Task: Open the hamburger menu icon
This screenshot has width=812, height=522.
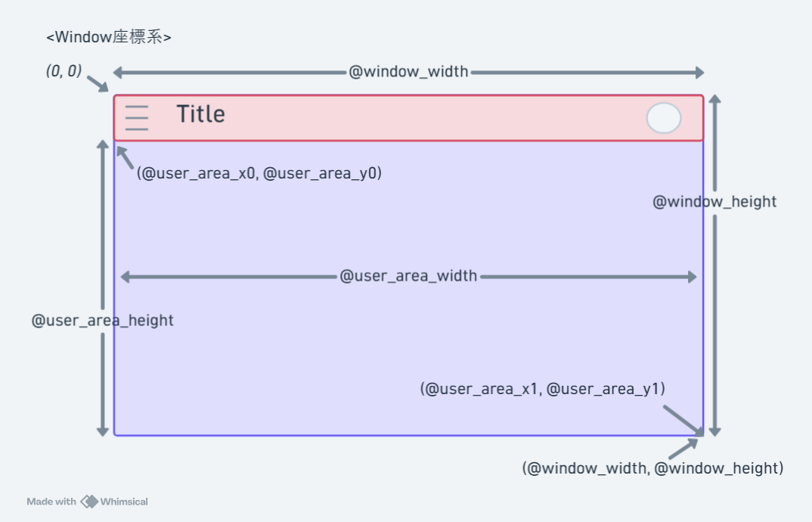Action: point(137,118)
